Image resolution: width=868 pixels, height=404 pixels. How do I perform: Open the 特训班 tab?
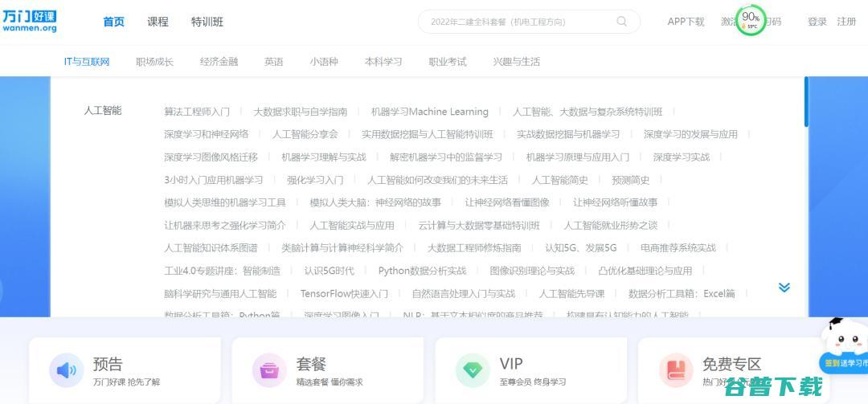point(207,22)
